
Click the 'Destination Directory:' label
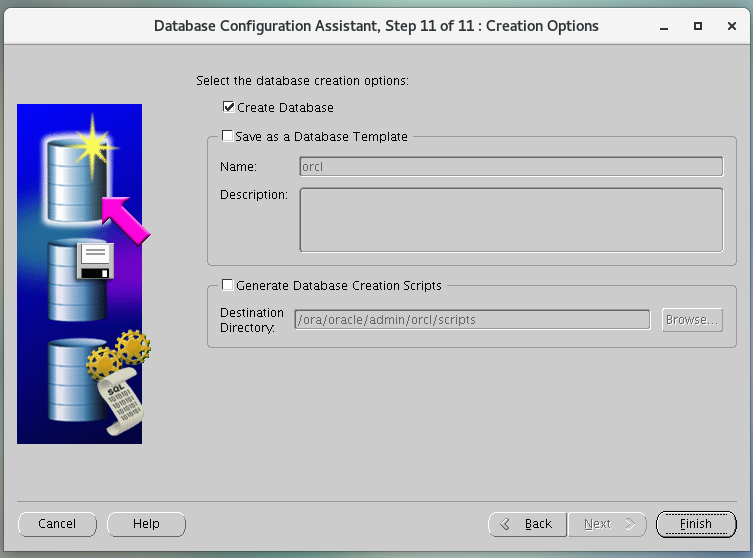(x=252, y=320)
